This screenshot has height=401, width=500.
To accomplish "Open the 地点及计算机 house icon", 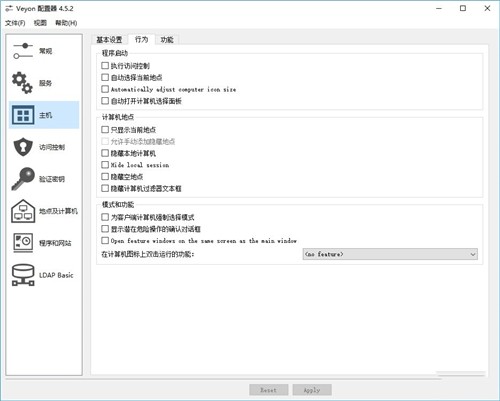I will 23,211.
